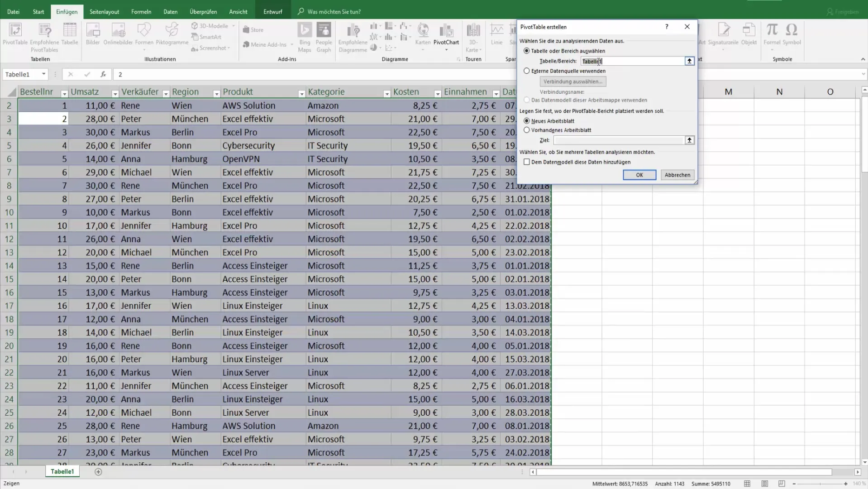Click the Bing Maps add-in

coord(305,37)
